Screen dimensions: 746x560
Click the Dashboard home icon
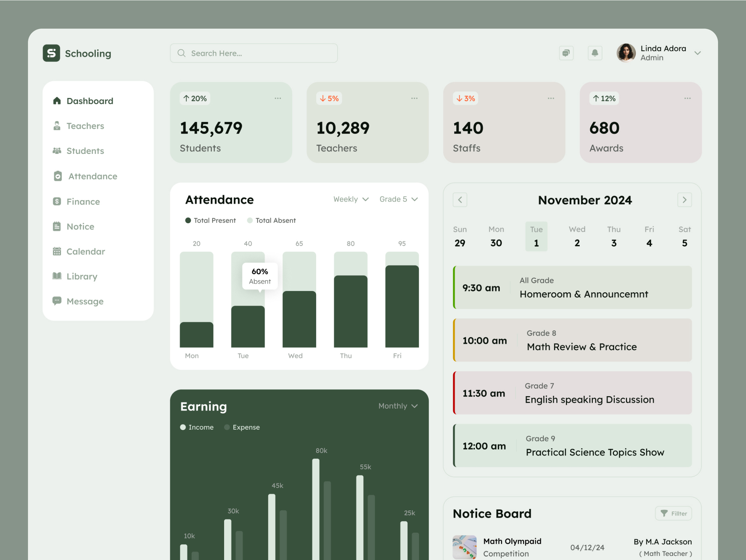coord(57,100)
